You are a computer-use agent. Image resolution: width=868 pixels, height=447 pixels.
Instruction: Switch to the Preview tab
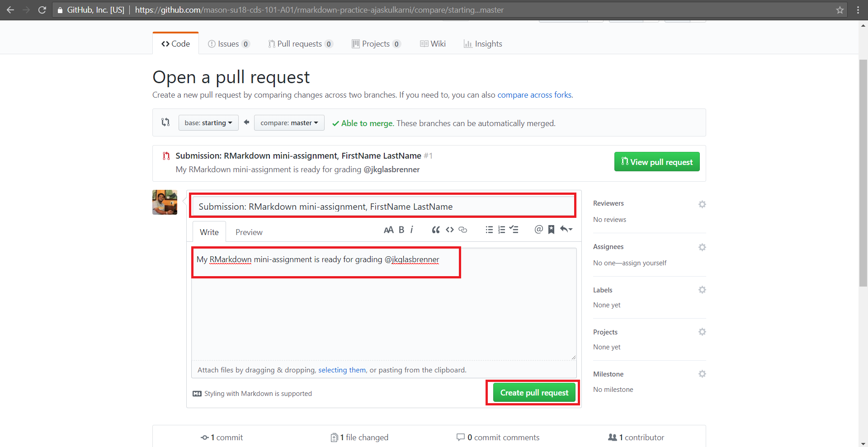click(249, 232)
